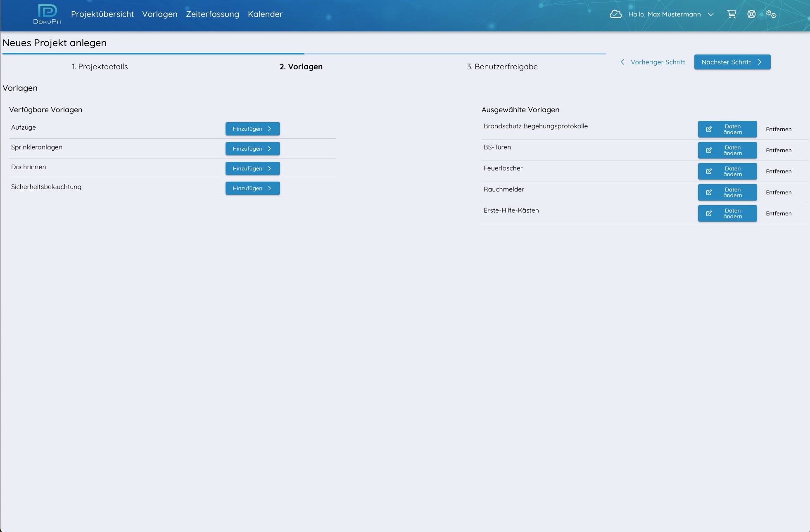Click edit icon for Erste-Hilfe-Kästen

709,213
